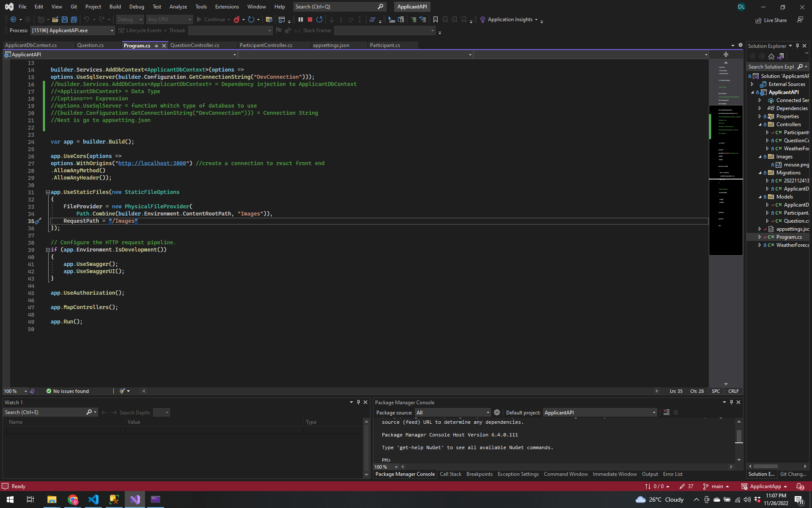Pin the Package Manager Console
The image size is (812, 508).
click(x=731, y=402)
